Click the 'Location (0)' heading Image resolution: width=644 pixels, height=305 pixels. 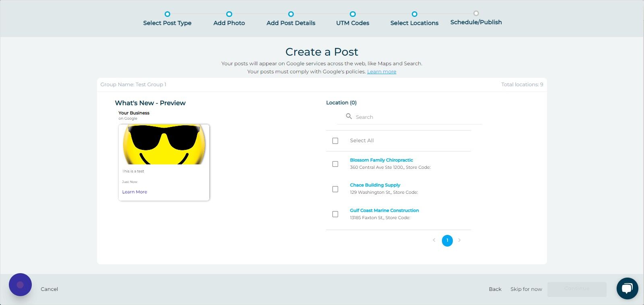point(341,103)
